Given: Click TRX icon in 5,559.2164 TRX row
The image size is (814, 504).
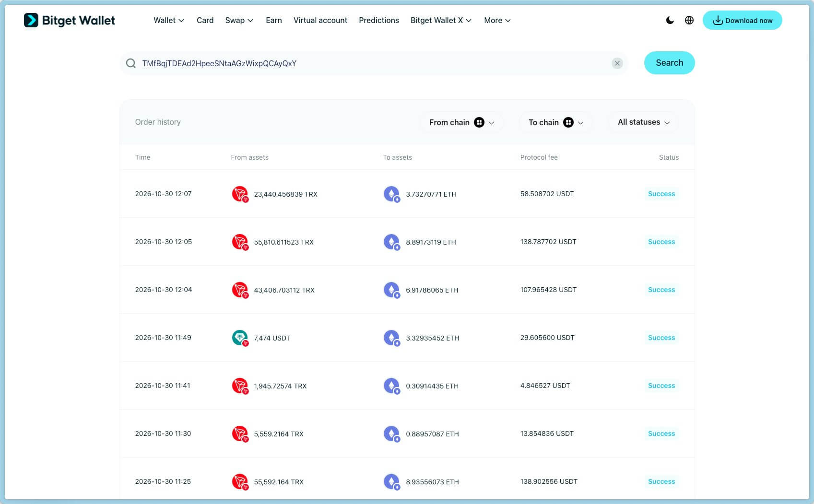Looking at the screenshot, I should coord(240,434).
